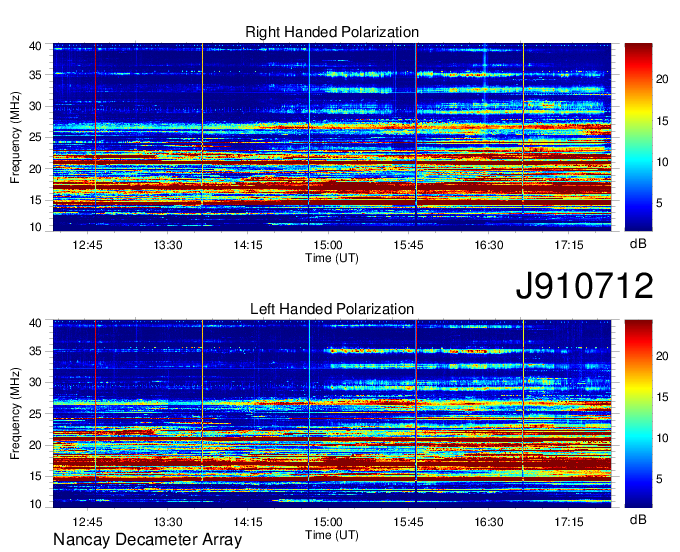Click the dB unit under lower colorbar
This screenshot has width=680, height=552.
coord(638,519)
